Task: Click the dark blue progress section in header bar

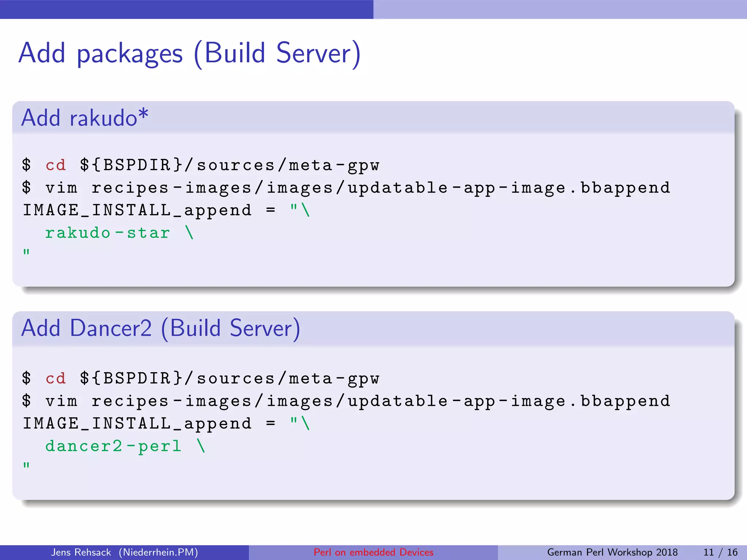Action: click(x=187, y=9)
